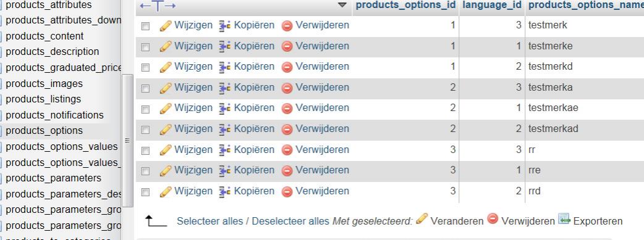644x240 pixels.
Task: Click the copy icon for the rrd row
Action: click(x=225, y=192)
